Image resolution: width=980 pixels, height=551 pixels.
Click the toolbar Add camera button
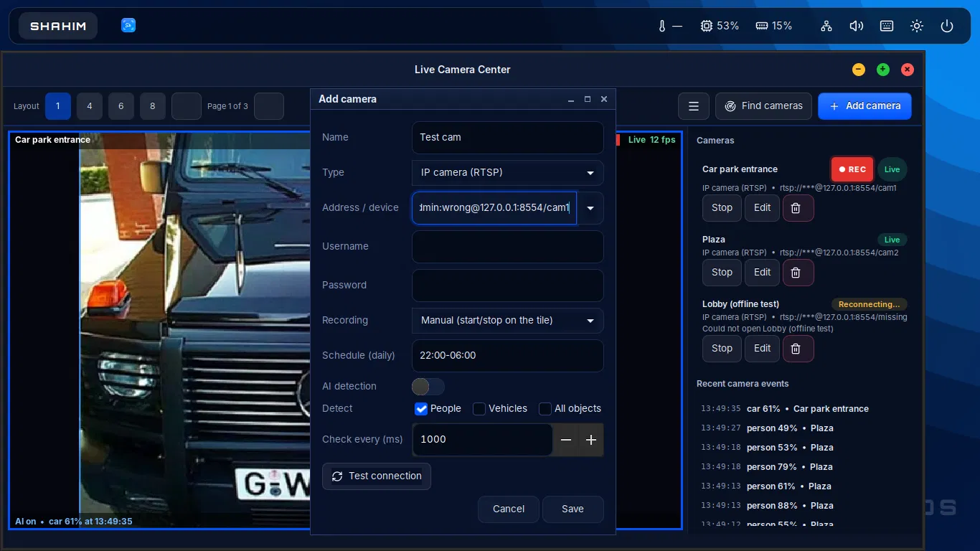864,106
